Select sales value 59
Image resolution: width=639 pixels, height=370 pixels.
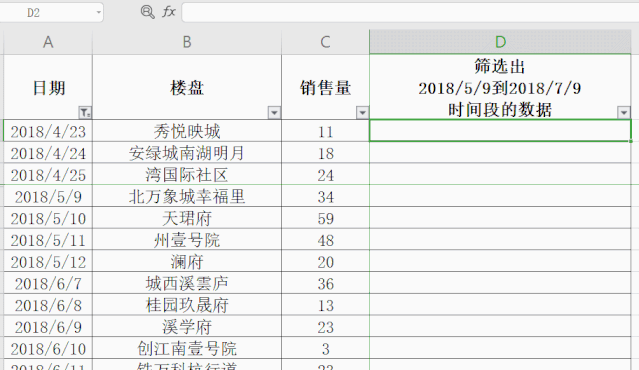coord(325,218)
